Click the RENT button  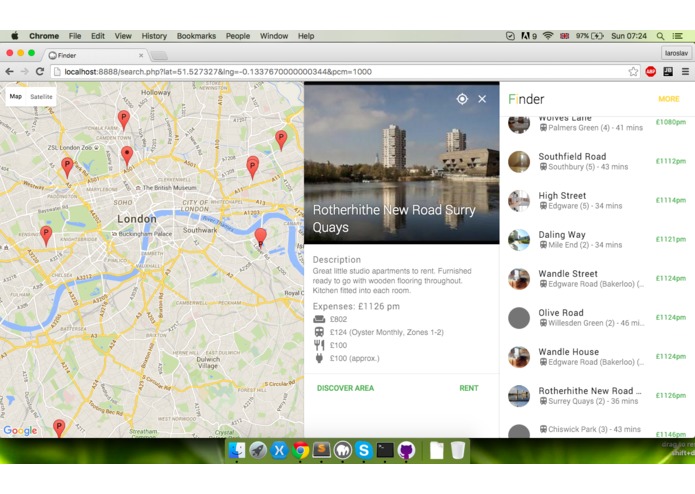click(x=469, y=388)
